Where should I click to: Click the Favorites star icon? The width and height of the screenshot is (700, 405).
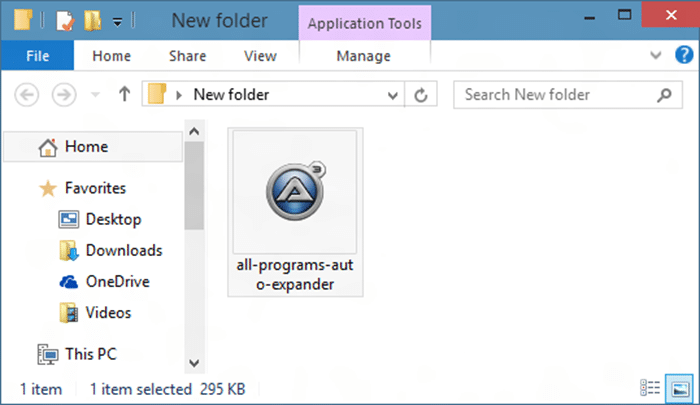point(48,188)
